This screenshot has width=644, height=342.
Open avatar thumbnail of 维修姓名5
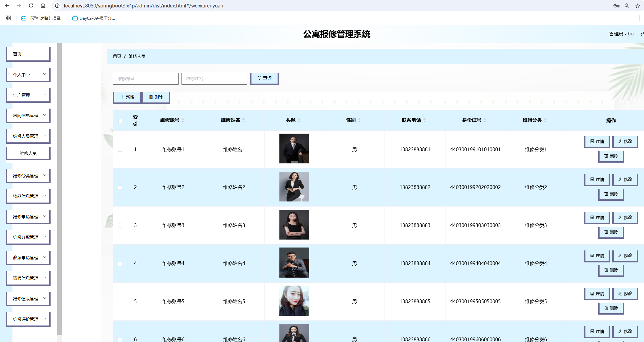click(294, 301)
